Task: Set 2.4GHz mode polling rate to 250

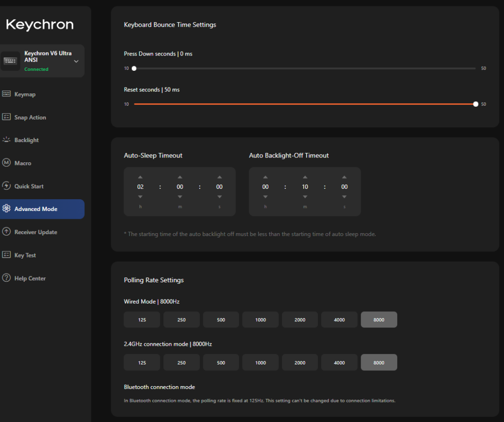Action: click(181, 362)
